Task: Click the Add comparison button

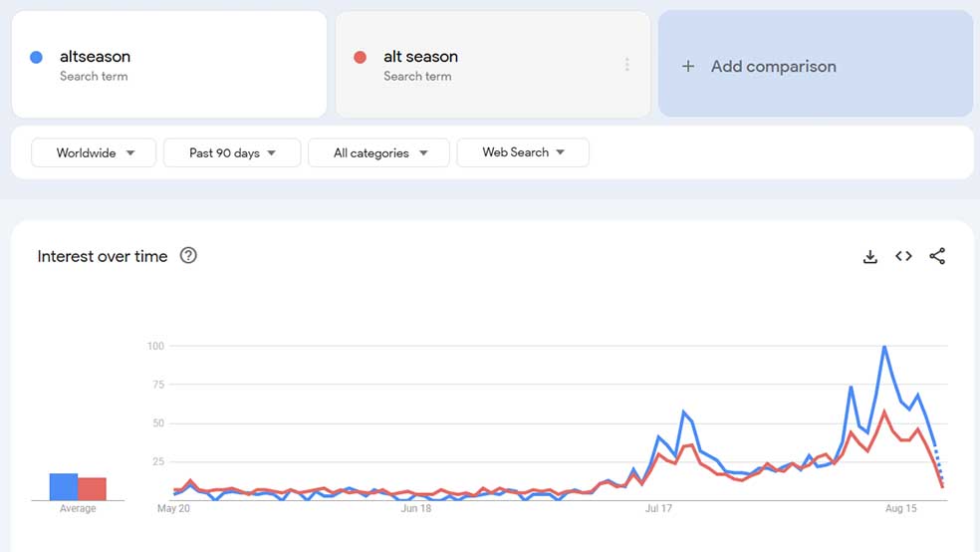Action: pyautogui.click(x=816, y=64)
